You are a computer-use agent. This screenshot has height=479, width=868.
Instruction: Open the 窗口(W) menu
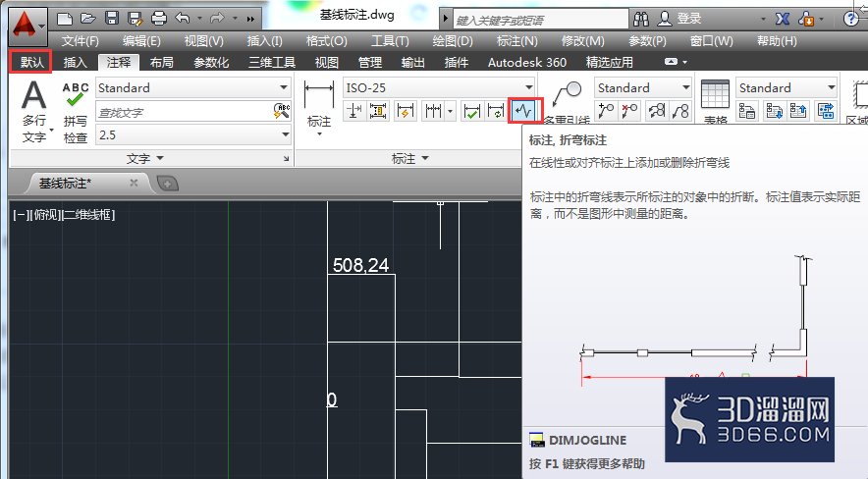click(711, 41)
